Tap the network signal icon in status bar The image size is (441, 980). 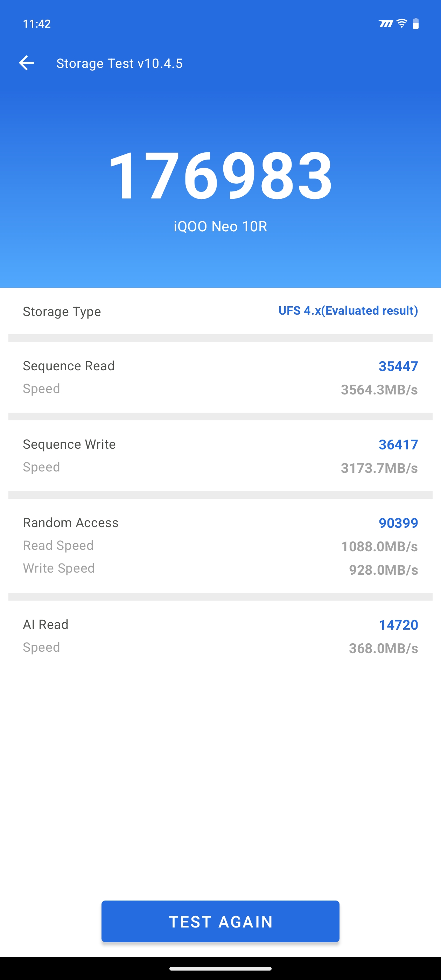(x=386, y=24)
